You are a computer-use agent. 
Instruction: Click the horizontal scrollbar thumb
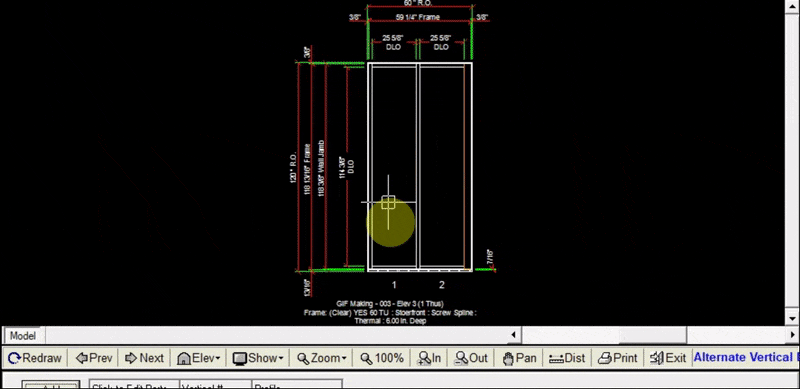pos(653,335)
